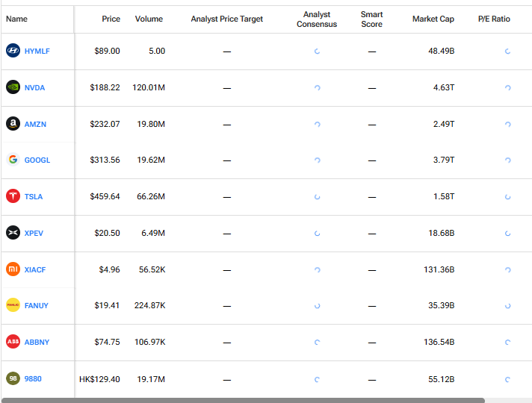Open the TSLA ticker link
This screenshot has width=532, height=403.
[34, 197]
